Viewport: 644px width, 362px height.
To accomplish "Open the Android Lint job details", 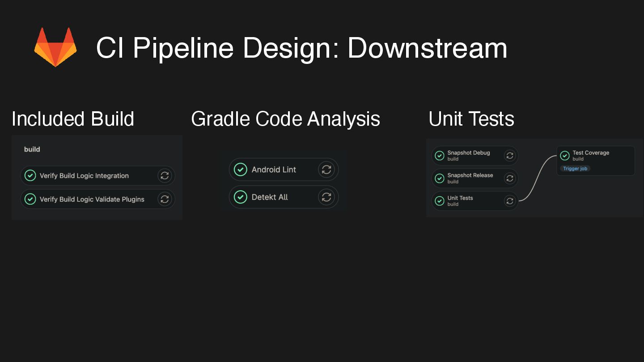I will [x=274, y=169].
